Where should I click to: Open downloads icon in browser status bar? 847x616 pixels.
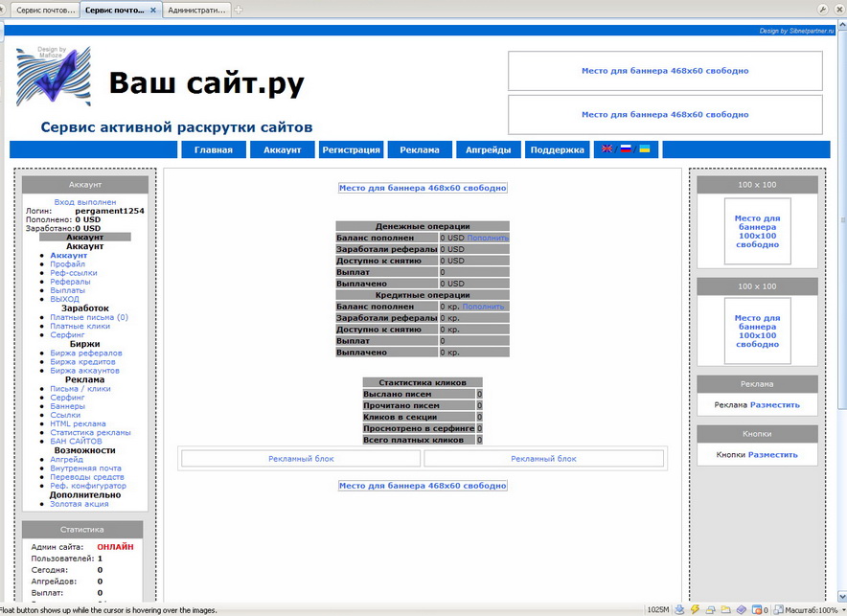[679, 609]
